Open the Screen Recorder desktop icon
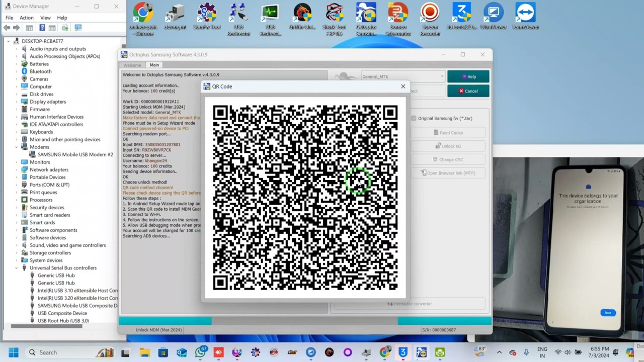Image resolution: width=644 pixels, height=362 pixels. coord(430,20)
